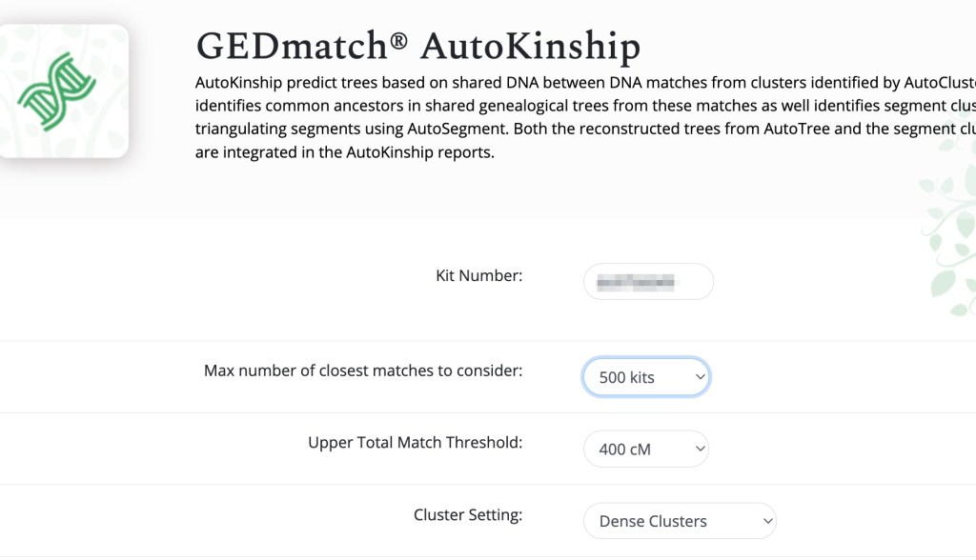
Task: Open the Upper Total Match Threshold dropdown
Action: point(645,449)
